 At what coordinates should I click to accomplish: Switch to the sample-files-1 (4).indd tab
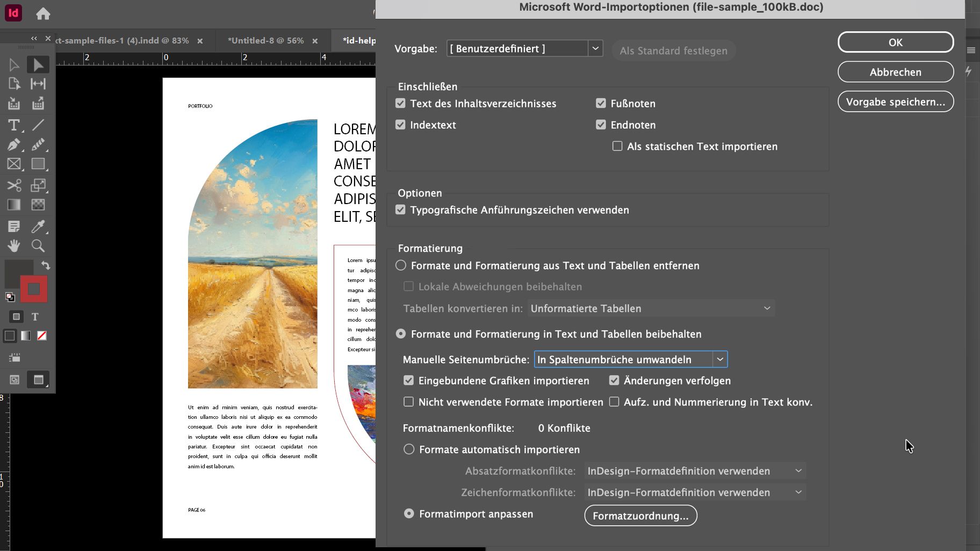coord(122,40)
